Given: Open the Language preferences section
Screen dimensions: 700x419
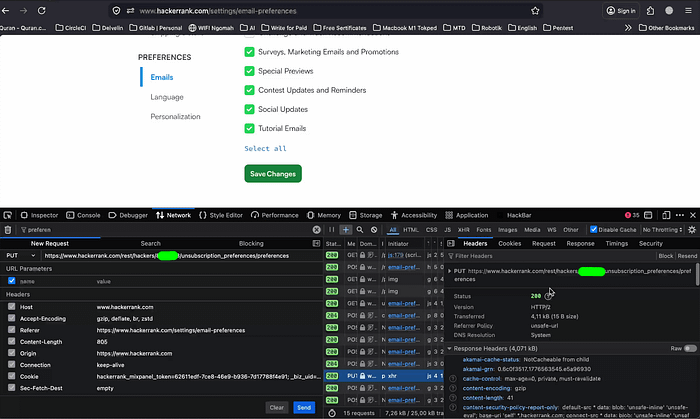Looking at the screenshot, I should [x=167, y=97].
